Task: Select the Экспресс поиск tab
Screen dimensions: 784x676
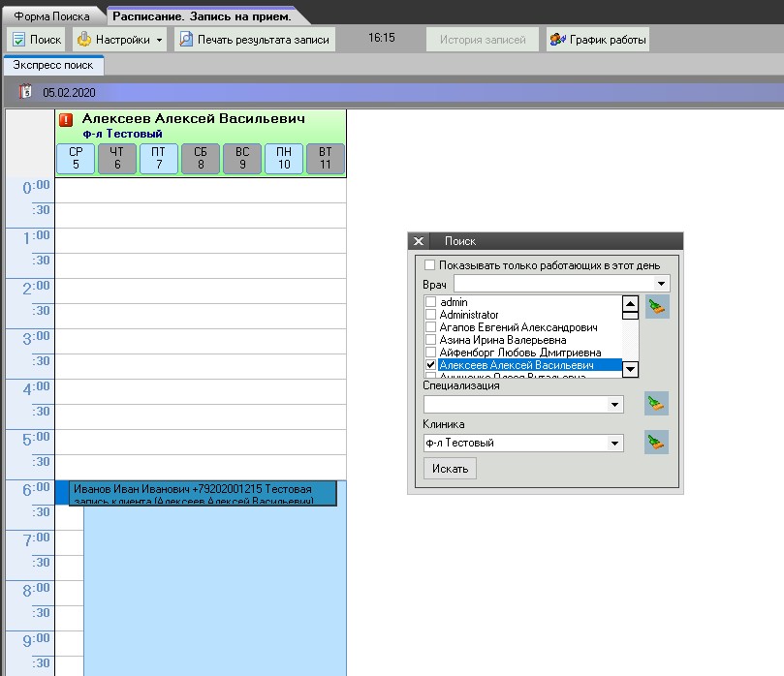Action: pyautogui.click(x=53, y=65)
